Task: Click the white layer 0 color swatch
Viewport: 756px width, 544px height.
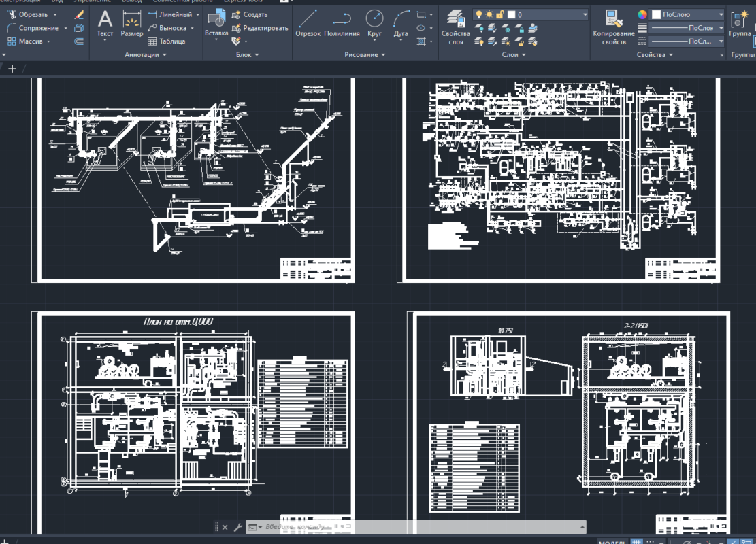Action: [511, 14]
